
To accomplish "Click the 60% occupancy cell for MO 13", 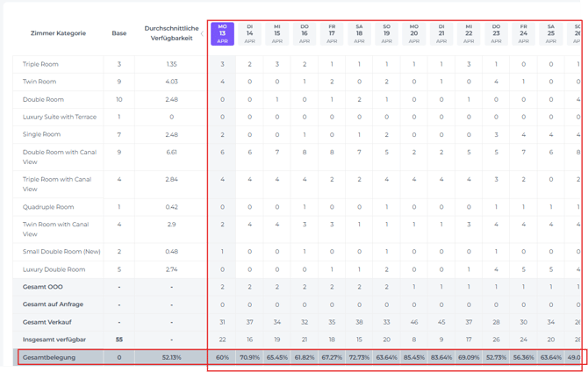I will click(x=222, y=357).
